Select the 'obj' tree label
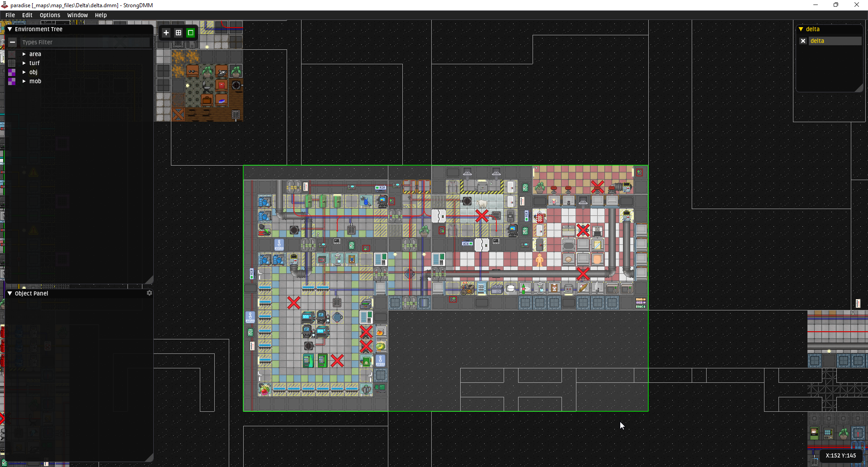The image size is (868, 467). tap(33, 72)
